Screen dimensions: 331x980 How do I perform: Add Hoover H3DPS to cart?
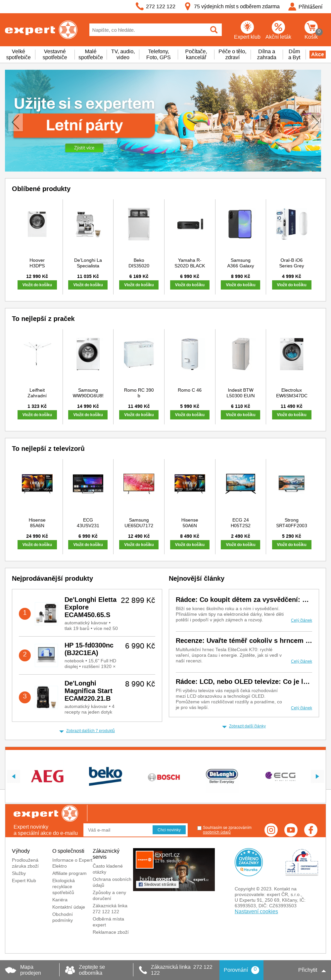point(37,285)
